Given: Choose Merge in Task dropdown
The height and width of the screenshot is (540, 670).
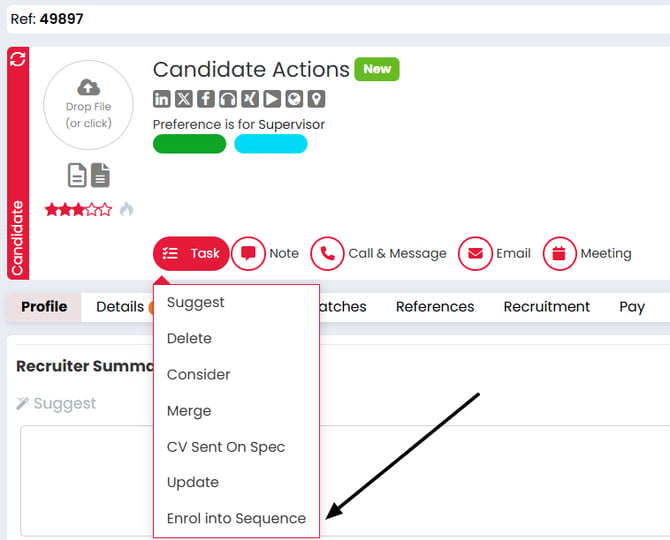Looking at the screenshot, I should click(x=189, y=411).
